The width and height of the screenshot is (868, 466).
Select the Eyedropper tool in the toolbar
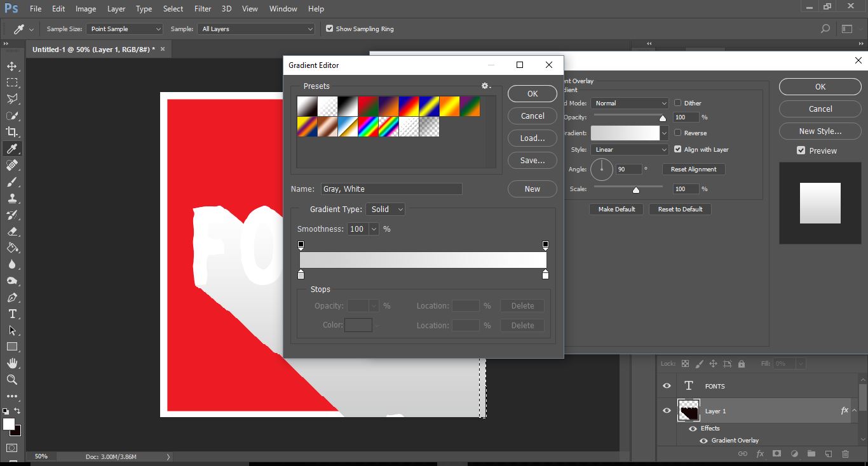(x=12, y=149)
